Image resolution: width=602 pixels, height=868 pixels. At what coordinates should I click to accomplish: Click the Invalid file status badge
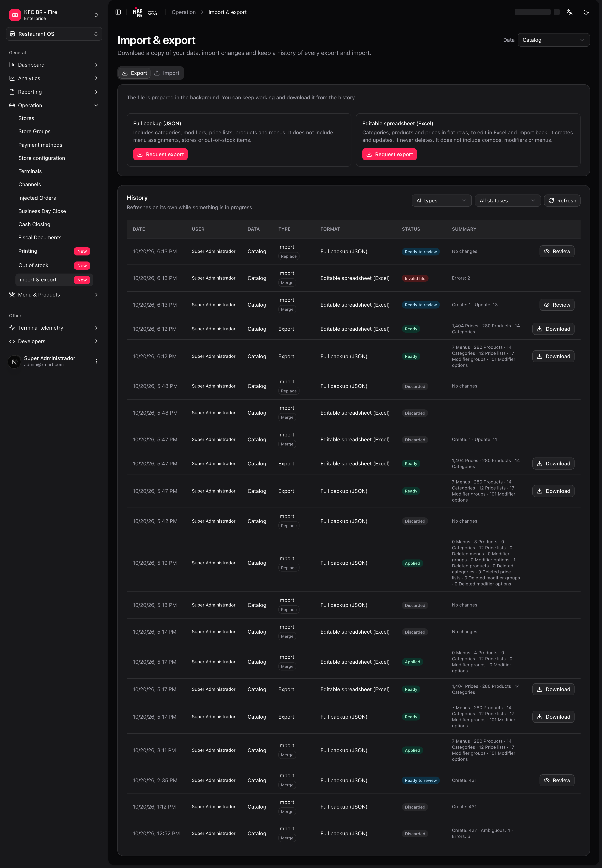(x=415, y=278)
